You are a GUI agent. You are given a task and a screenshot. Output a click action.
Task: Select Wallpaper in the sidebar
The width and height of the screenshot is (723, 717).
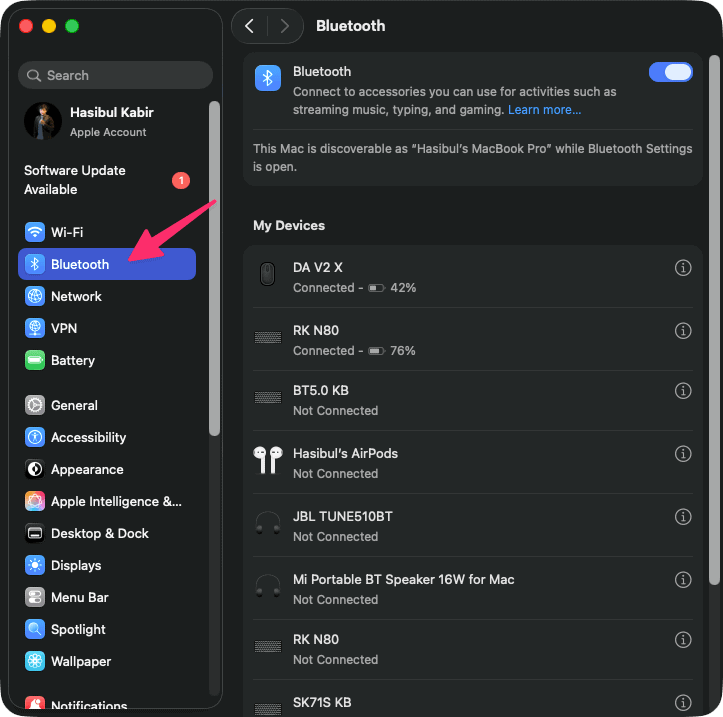tap(107, 661)
